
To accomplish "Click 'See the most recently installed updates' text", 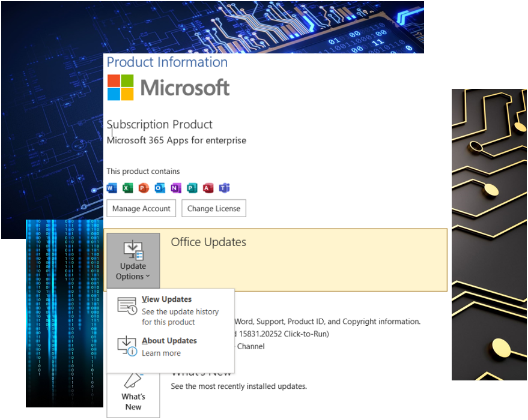I will [x=238, y=386].
